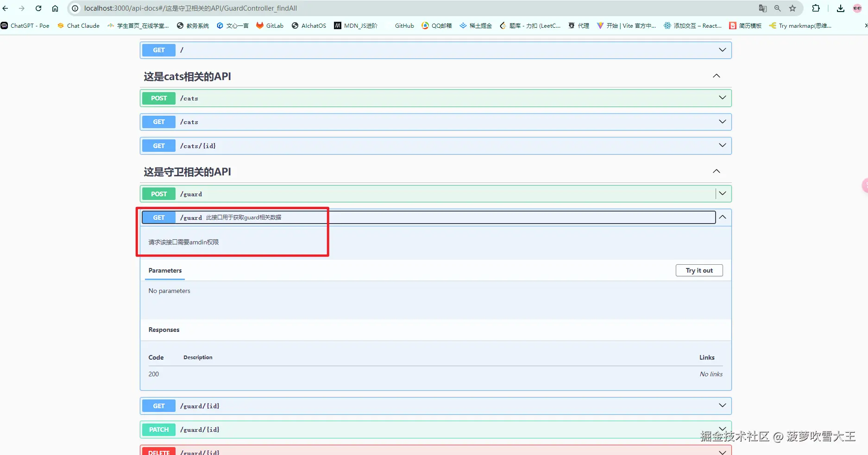The width and height of the screenshot is (868, 455).
Task: Open the extensions puzzle icon
Action: [x=816, y=8]
